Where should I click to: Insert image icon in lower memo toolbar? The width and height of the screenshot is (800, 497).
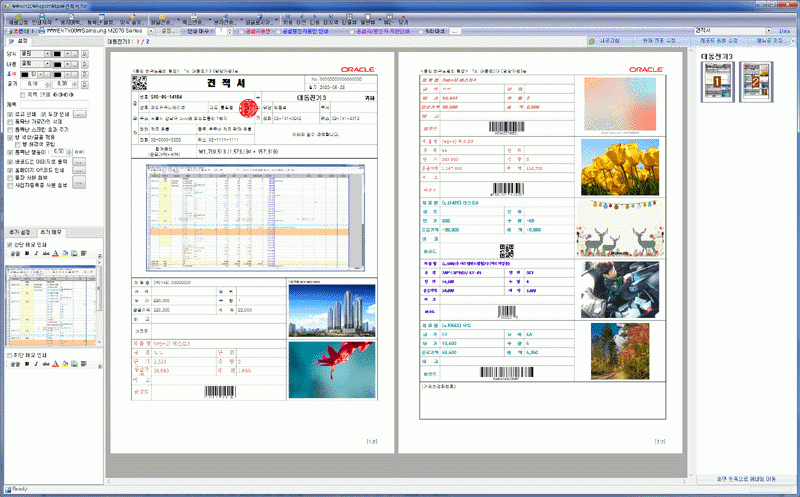[x=74, y=364]
